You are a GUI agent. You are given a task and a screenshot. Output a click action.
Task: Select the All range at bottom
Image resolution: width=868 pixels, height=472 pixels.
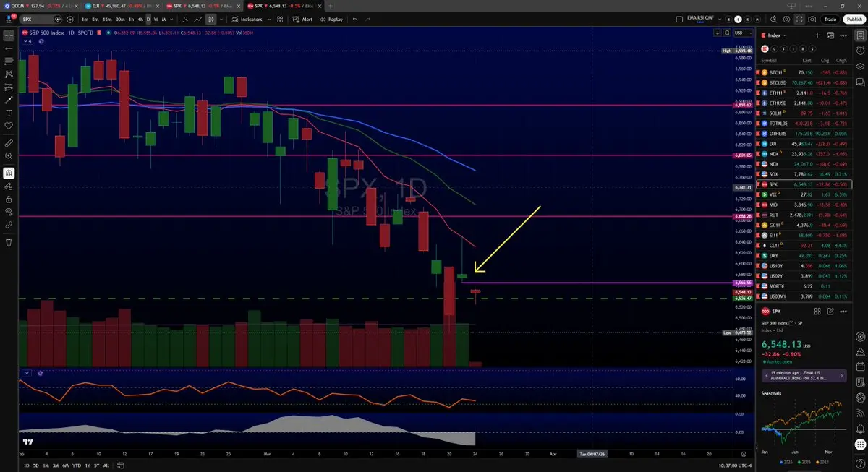tap(106, 465)
